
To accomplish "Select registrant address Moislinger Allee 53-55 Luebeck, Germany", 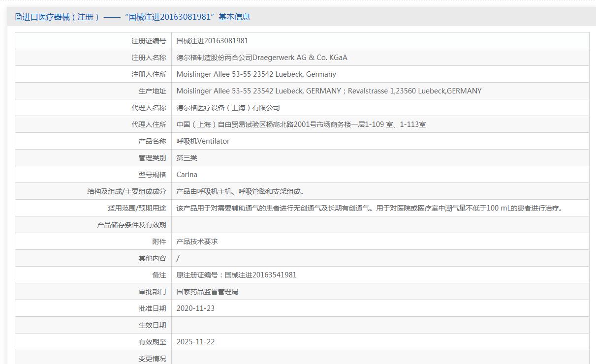I will tap(256, 74).
